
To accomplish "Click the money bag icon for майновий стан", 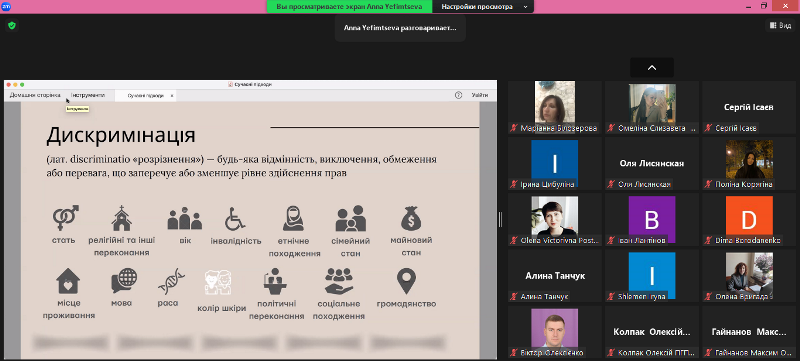I will (411, 218).
